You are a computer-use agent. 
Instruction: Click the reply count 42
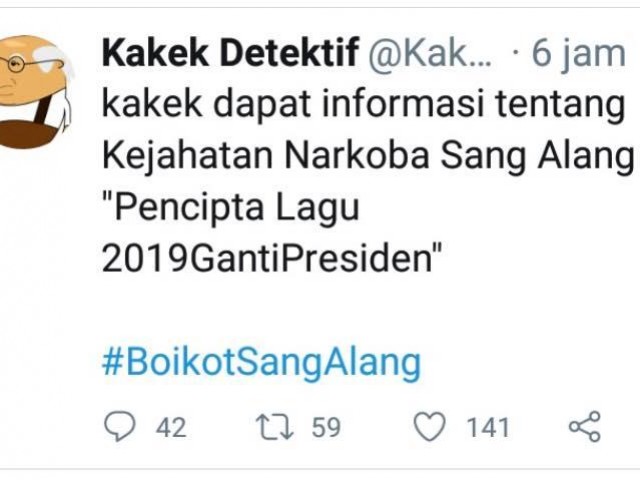[170, 428]
